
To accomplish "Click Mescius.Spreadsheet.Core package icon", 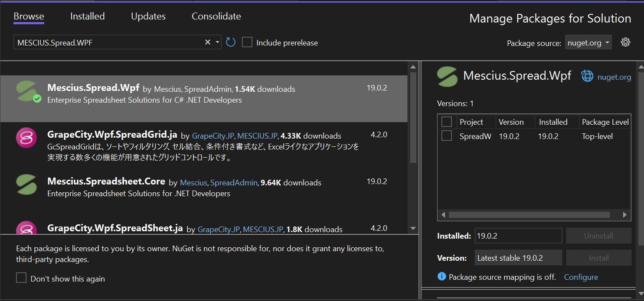I will 27,184.
